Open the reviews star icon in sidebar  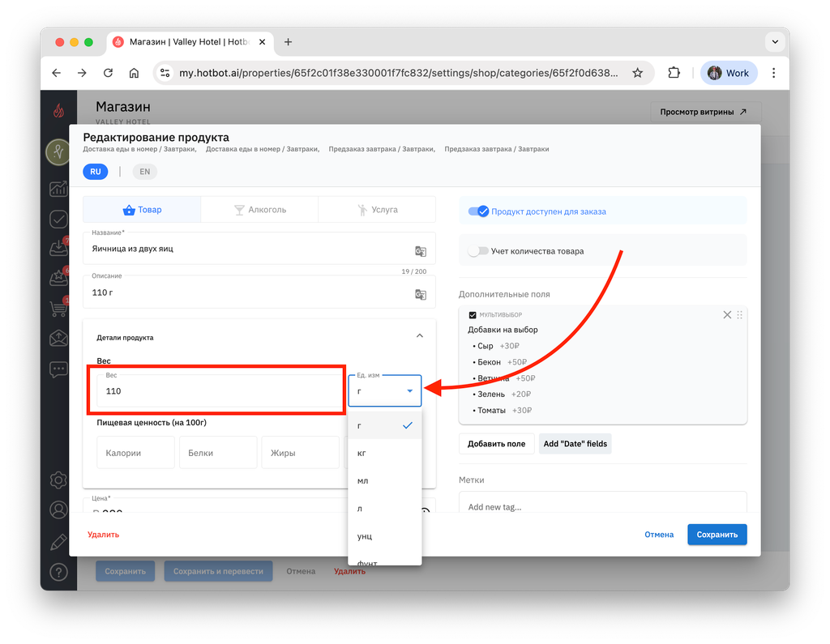58,277
